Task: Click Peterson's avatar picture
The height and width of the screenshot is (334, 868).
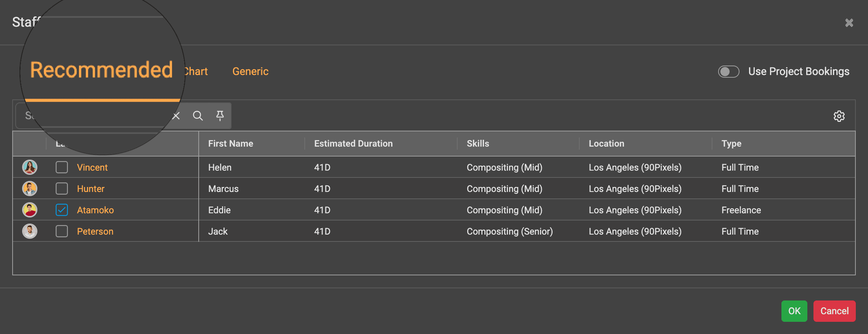Action: point(30,231)
